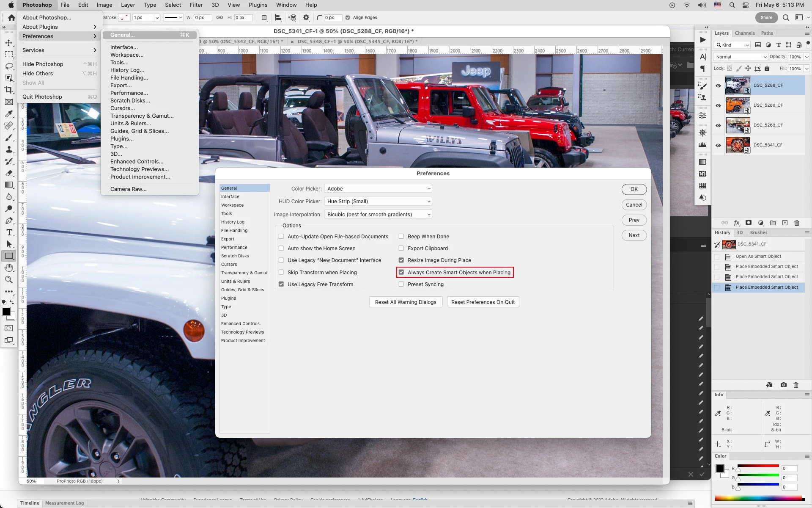Hide the DSC_5280_CF layer
Screen dimensions: 812x508
(718, 105)
